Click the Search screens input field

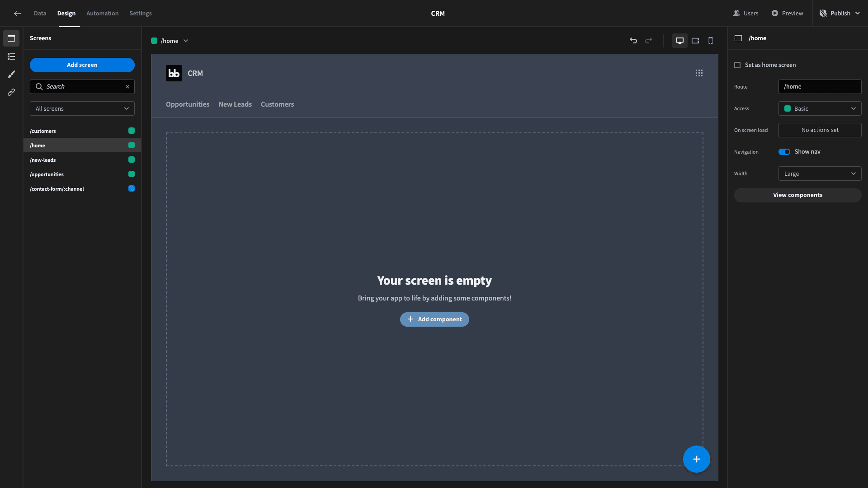[82, 87]
